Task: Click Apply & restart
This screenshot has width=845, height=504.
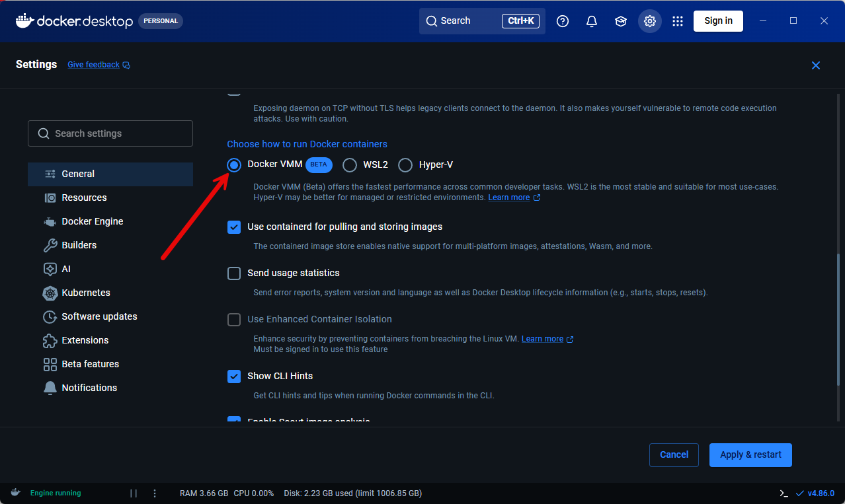Action: (x=750, y=455)
